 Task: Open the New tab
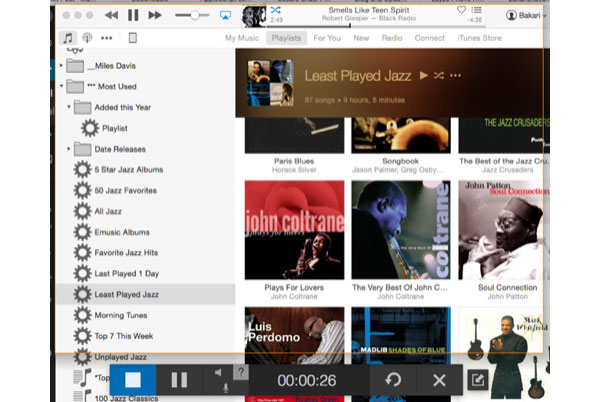[361, 38]
